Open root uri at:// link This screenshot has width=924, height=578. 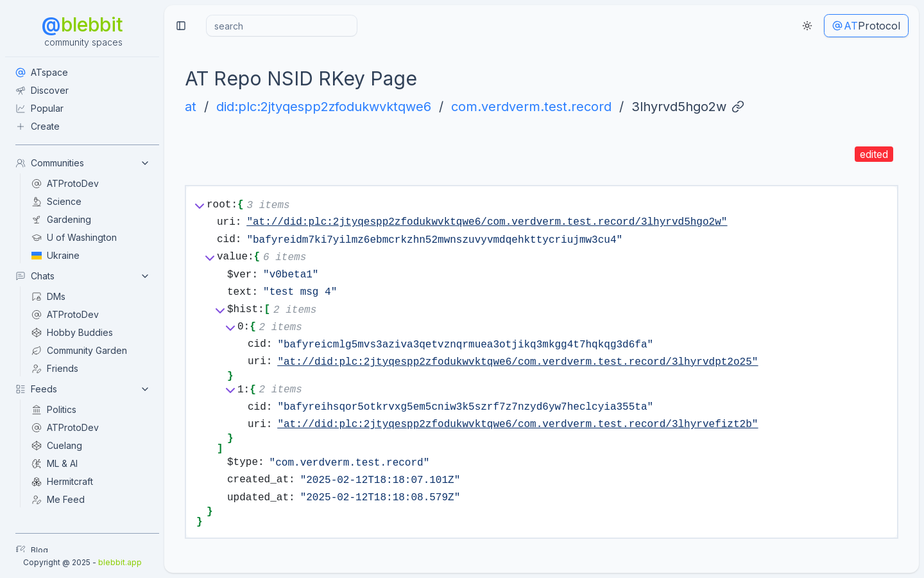coord(487,222)
